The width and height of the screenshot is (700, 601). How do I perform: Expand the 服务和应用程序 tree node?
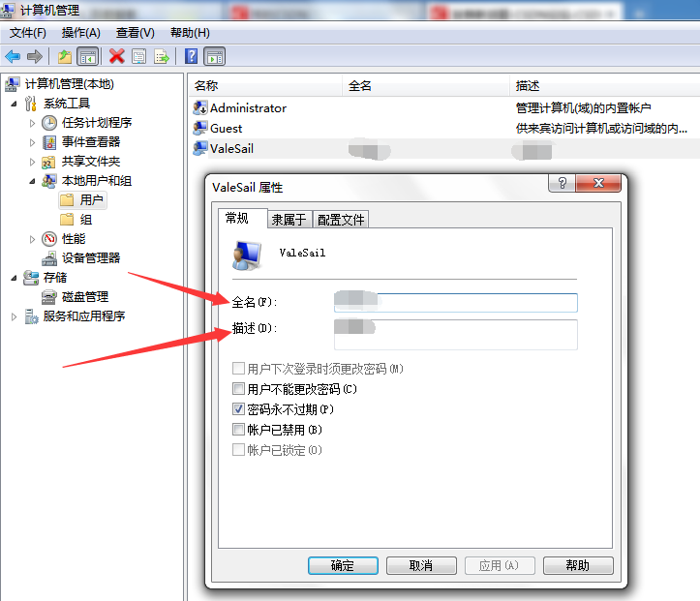pyautogui.click(x=14, y=316)
